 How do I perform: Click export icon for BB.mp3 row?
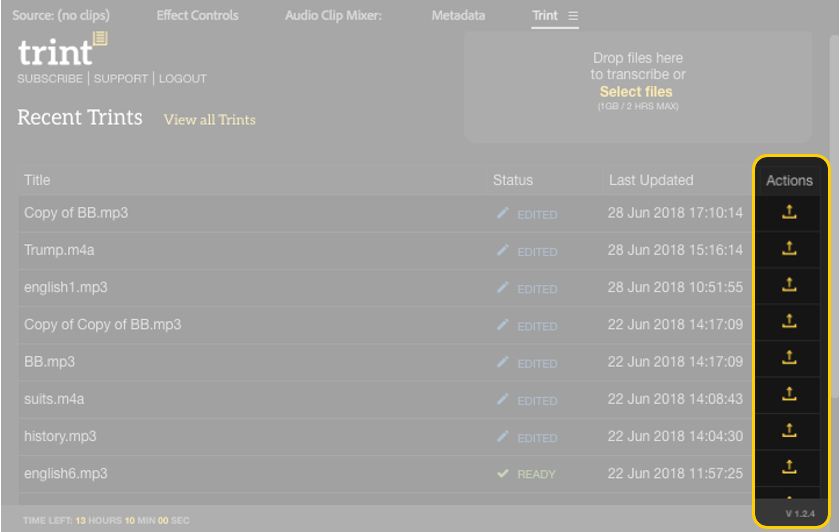(789, 358)
